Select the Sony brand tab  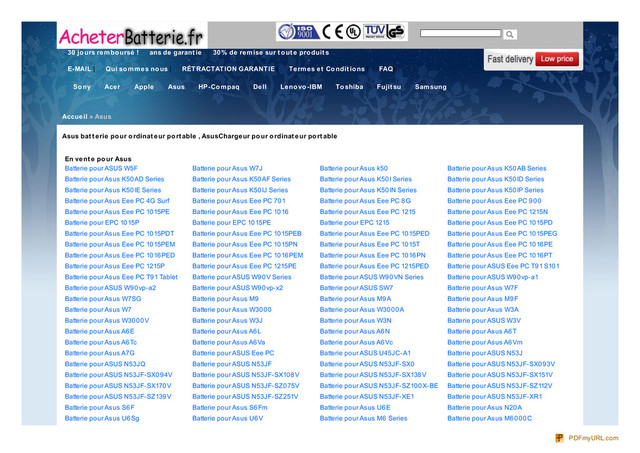pos(82,87)
